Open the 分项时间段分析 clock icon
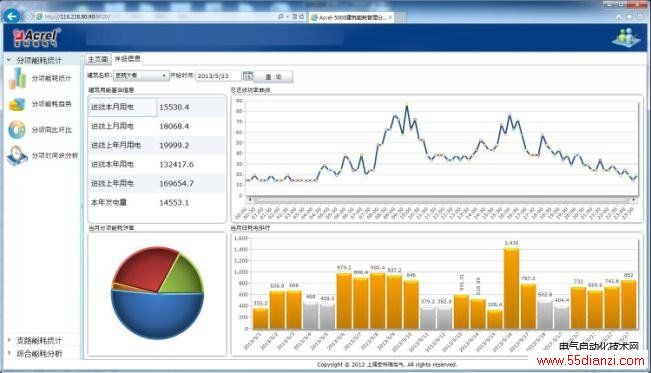This screenshot has width=651, height=373. click(x=17, y=155)
